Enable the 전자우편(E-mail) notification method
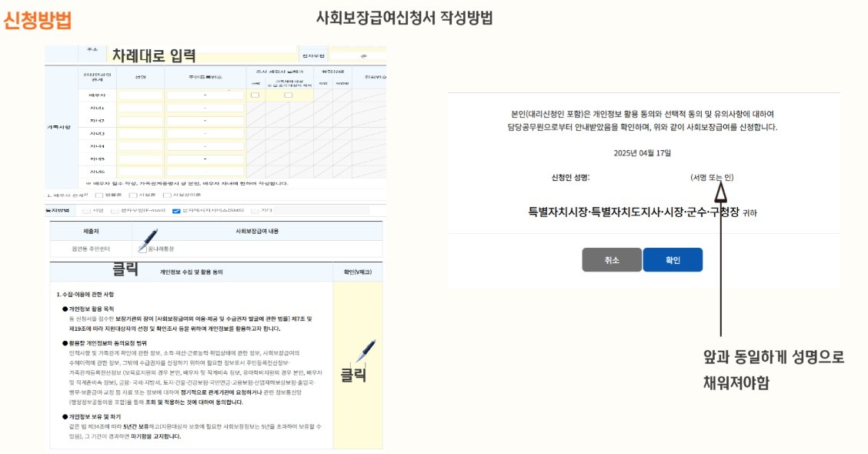This screenshot has height=454, width=868. point(116,210)
